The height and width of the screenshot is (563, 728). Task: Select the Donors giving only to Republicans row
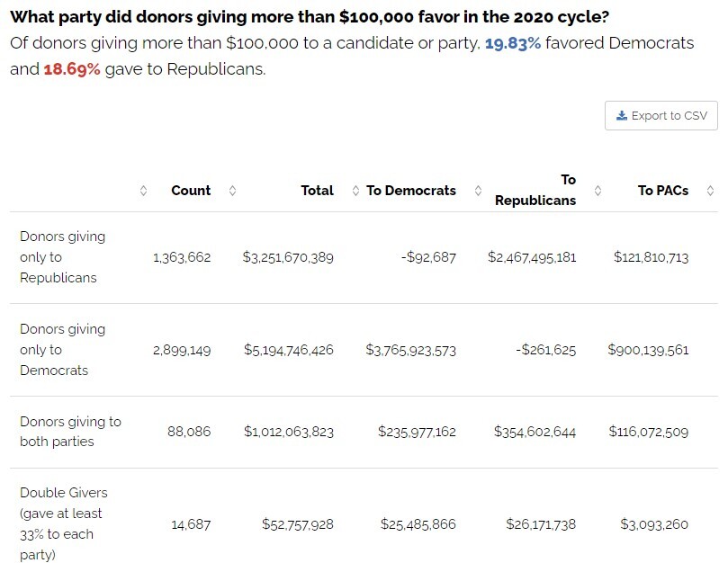point(62,257)
